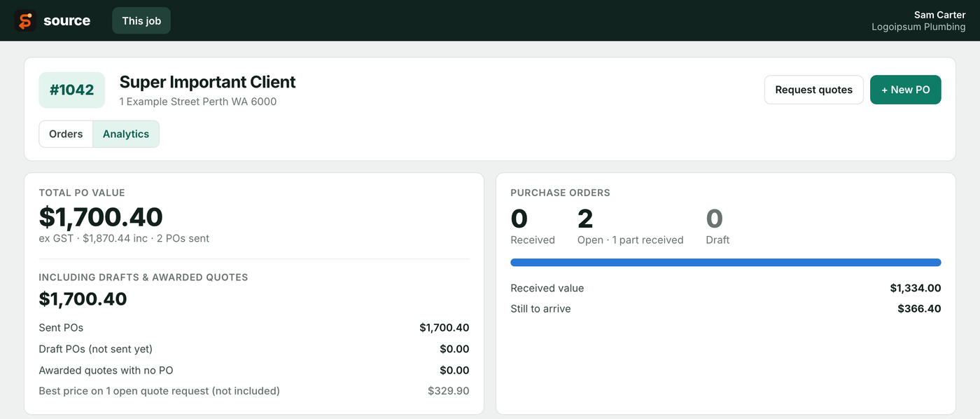Click the #1042 job number badge

[71, 90]
